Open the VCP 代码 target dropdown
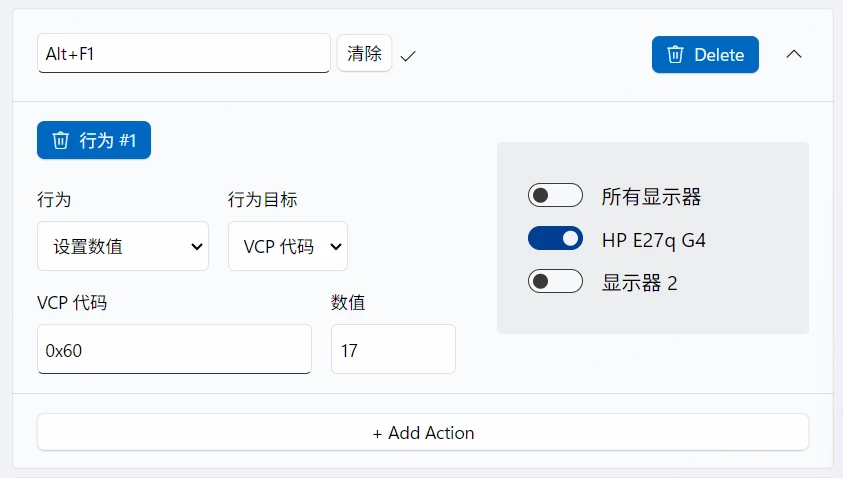Image resolution: width=843 pixels, height=478 pixels. (288, 246)
